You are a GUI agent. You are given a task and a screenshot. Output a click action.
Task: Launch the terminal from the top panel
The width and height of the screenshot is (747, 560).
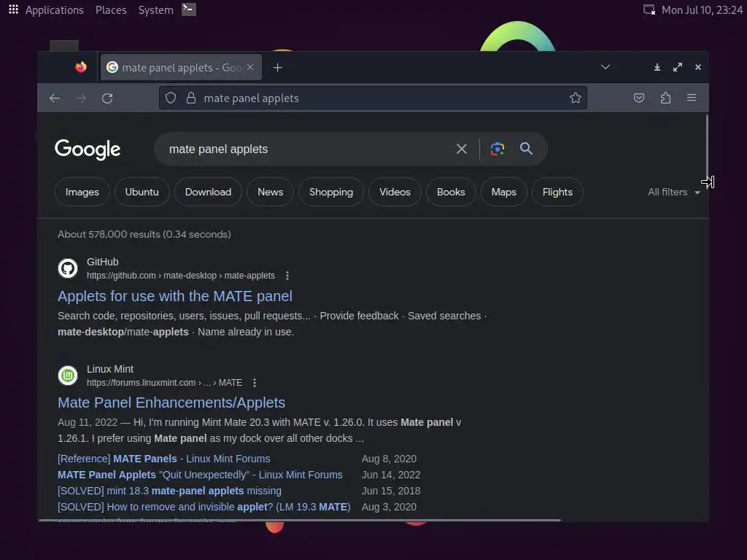coord(189,9)
